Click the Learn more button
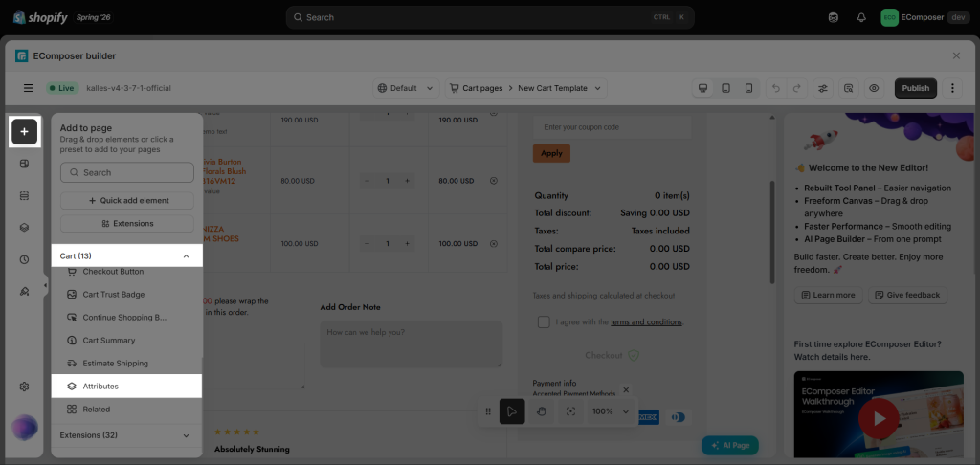Viewport: 980px width, 465px height. click(828, 295)
